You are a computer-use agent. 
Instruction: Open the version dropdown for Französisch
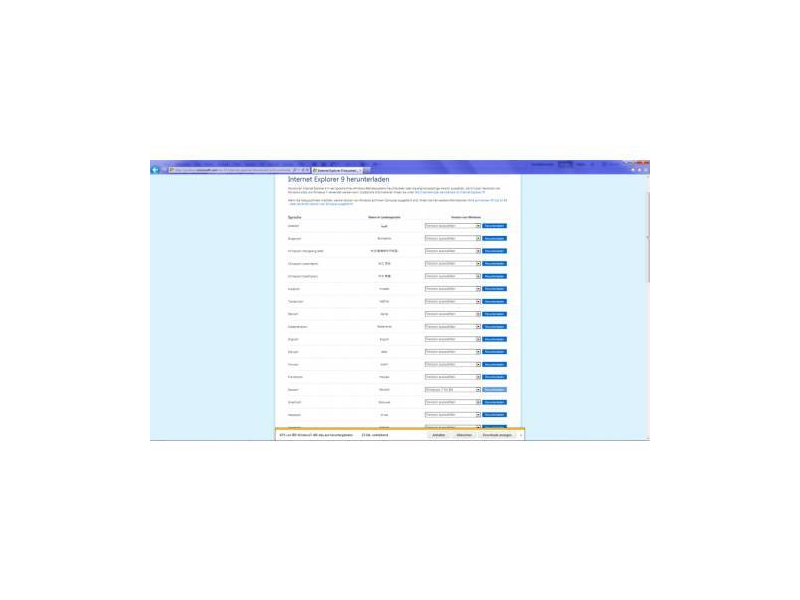pos(453,377)
